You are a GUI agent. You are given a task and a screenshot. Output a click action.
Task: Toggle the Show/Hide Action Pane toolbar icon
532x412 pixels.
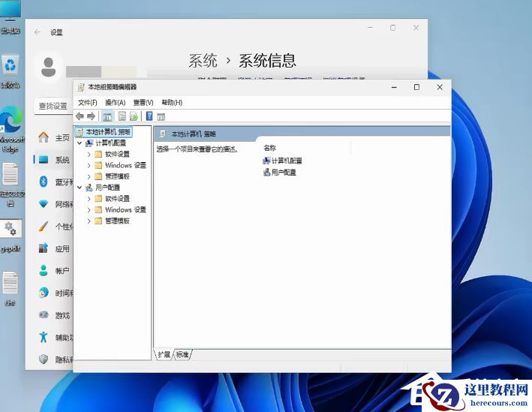(x=161, y=117)
